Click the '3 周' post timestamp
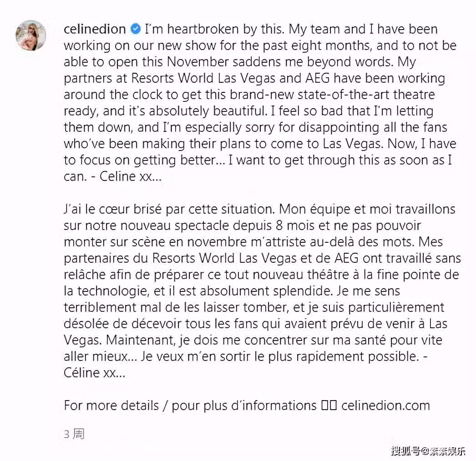The image size is (476, 461). pyautogui.click(x=74, y=434)
